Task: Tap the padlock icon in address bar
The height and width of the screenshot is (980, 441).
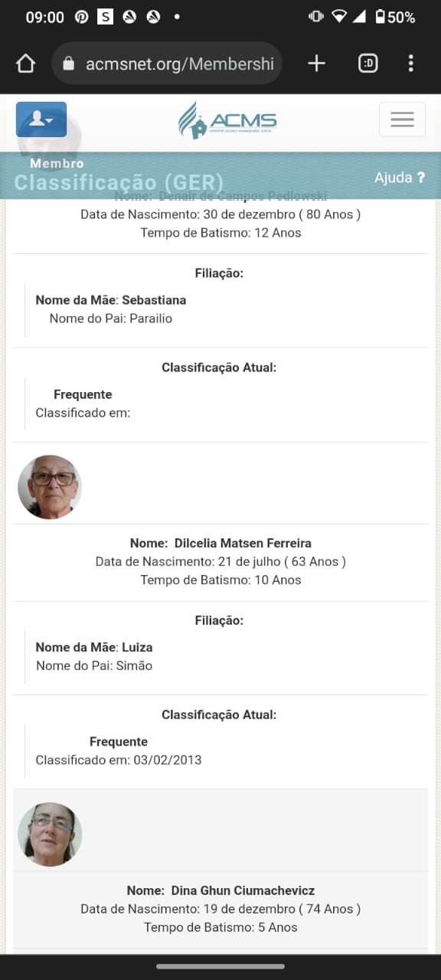Action: [x=69, y=64]
